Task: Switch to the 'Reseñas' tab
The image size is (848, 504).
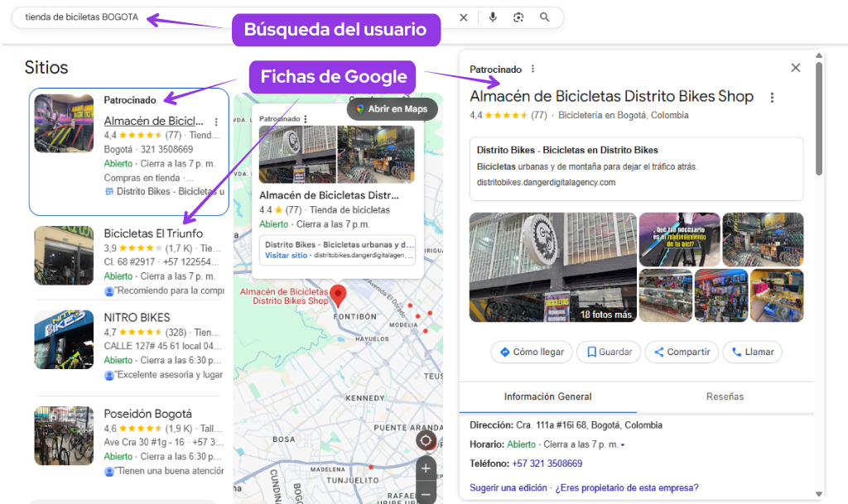Action: (725, 396)
